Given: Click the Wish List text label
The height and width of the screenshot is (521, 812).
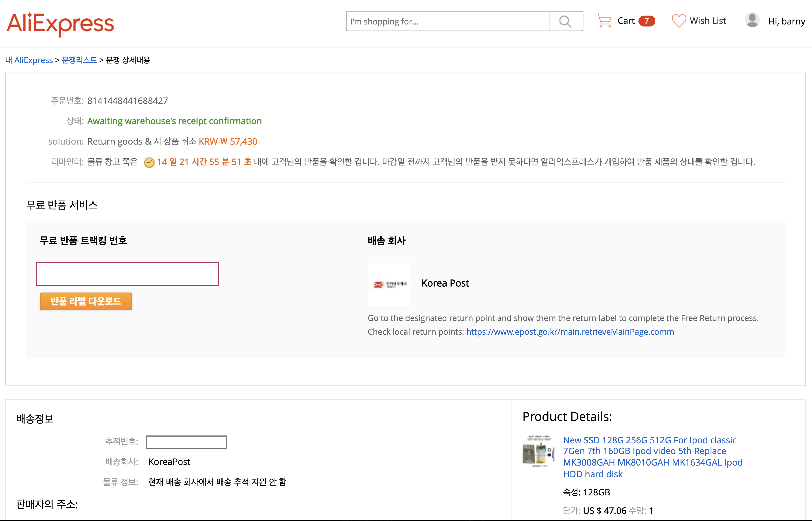Looking at the screenshot, I should click(707, 21).
